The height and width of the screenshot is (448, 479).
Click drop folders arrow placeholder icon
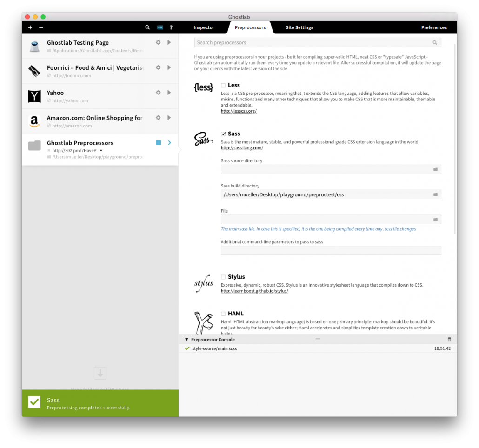tap(100, 373)
